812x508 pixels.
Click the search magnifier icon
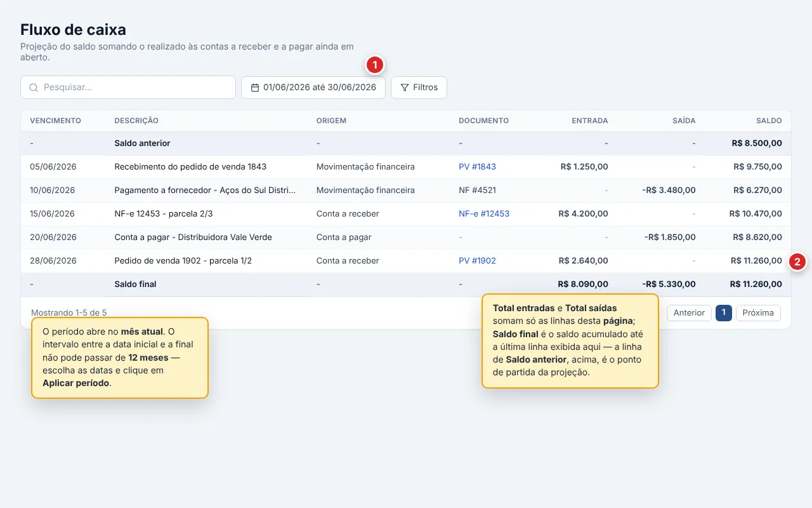[34, 88]
